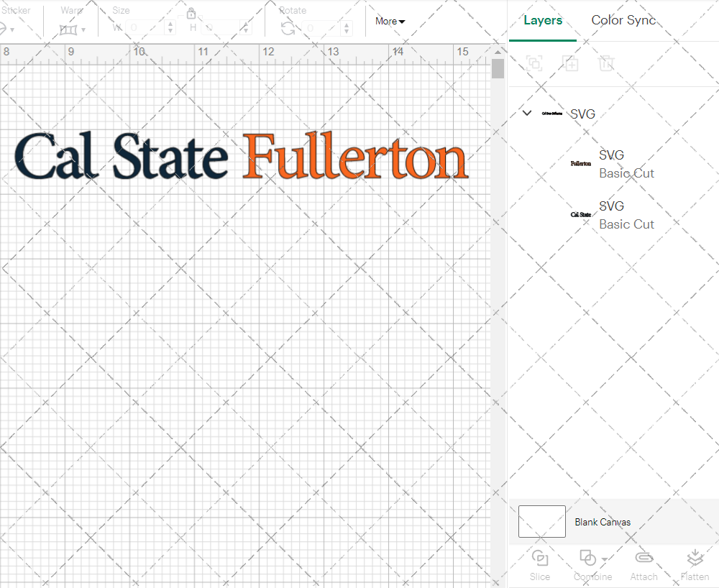
Task: Toggle the aspect ratio lock padlock
Action: pyautogui.click(x=191, y=13)
